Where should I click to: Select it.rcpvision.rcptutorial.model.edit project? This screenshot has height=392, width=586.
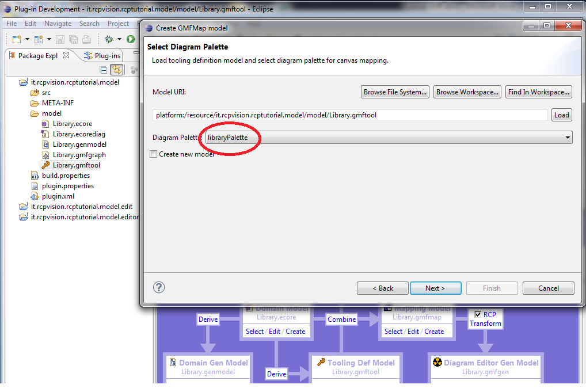coord(82,207)
